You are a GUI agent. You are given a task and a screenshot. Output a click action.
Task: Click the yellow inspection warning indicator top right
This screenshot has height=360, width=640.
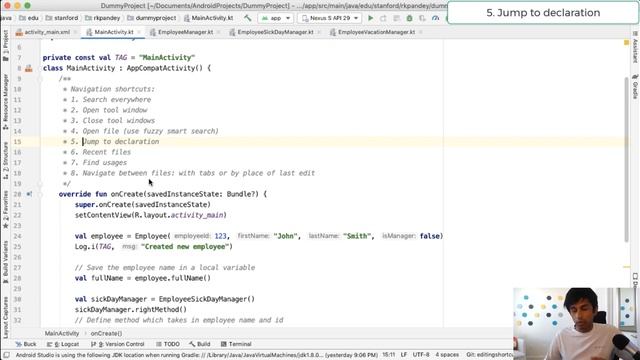[627, 42]
